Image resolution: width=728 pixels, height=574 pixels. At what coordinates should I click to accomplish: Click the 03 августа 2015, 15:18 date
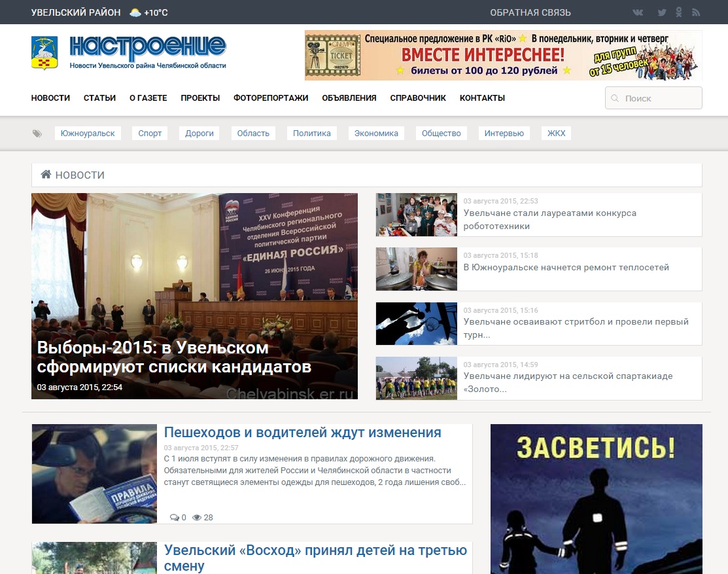(x=500, y=255)
